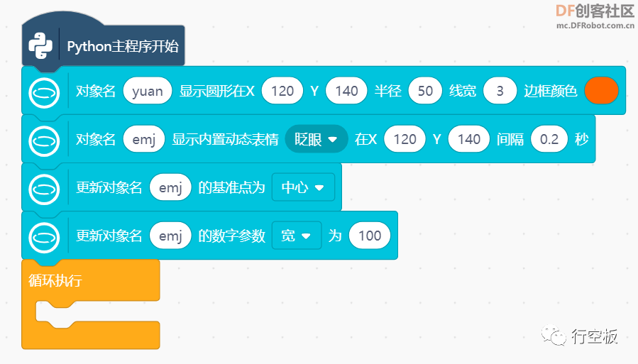638x364 pixels.
Task: Click the 间隔 label text
Action: click(510, 140)
